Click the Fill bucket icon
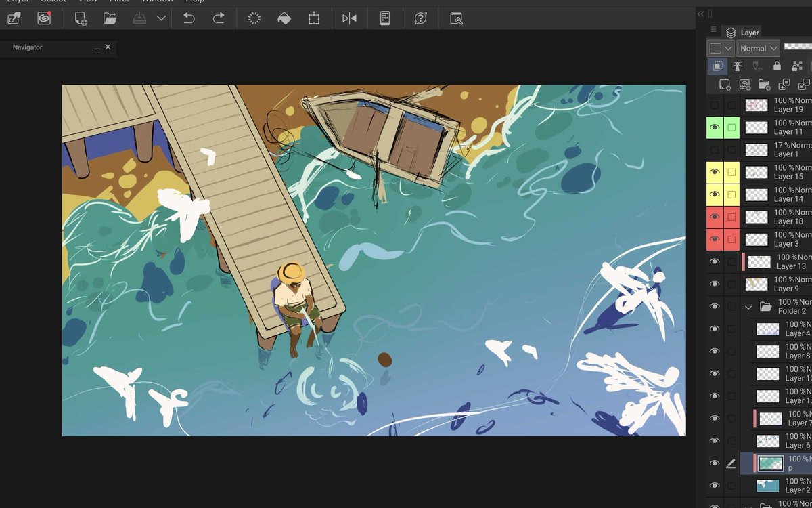This screenshot has height=508, width=812. pyautogui.click(x=284, y=19)
